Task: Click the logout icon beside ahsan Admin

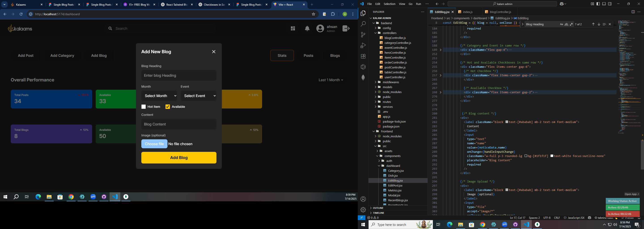Action: 346,28
